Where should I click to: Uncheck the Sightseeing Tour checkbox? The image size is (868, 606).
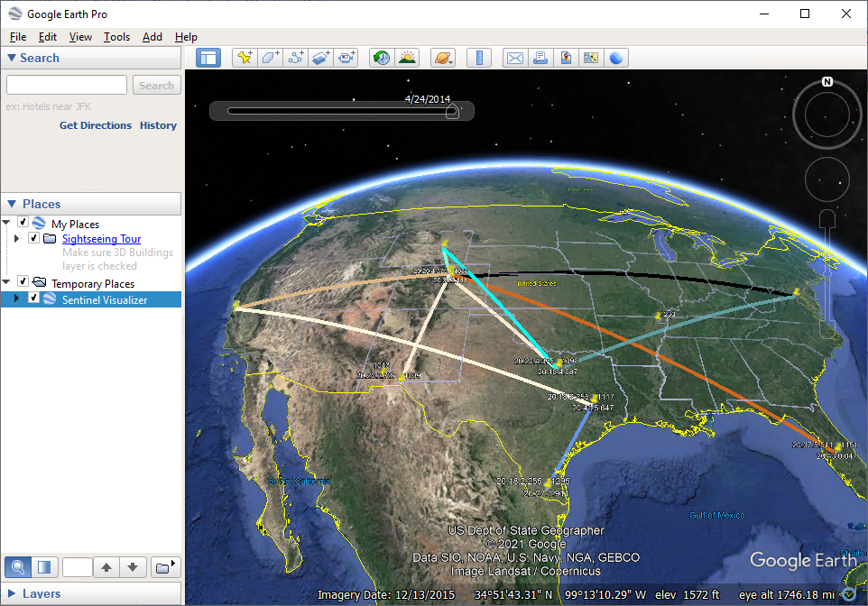coord(33,238)
